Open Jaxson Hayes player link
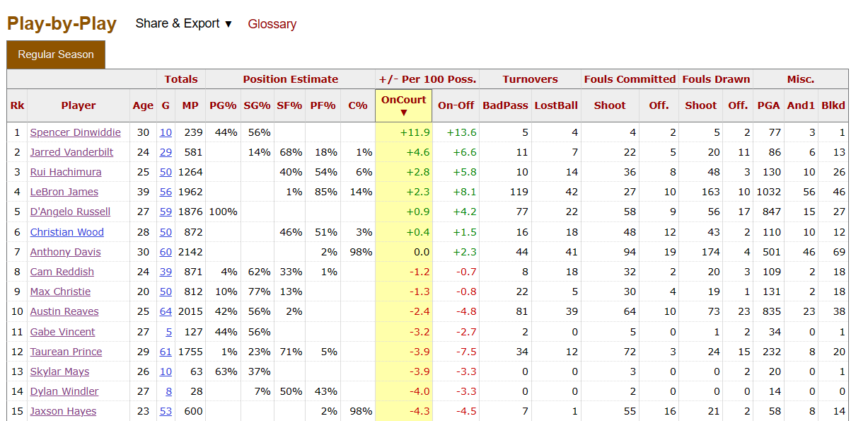Screen dimensions: 868x421 [63, 411]
